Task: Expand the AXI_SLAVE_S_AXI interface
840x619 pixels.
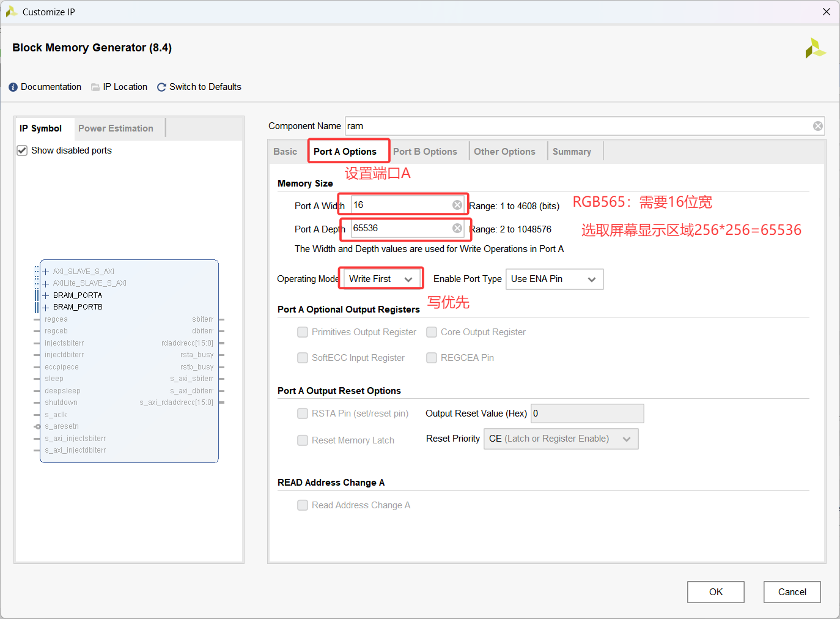Action: (x=45, y=272)
